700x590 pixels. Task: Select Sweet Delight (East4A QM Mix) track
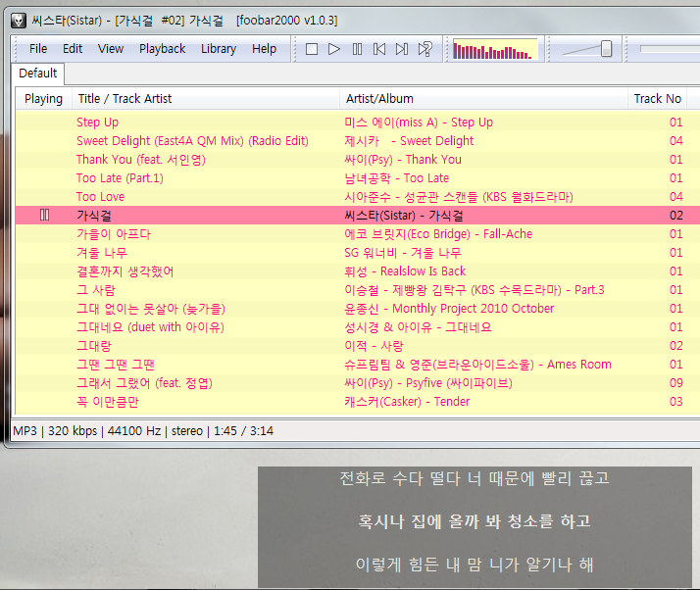[x=192, y=141]
